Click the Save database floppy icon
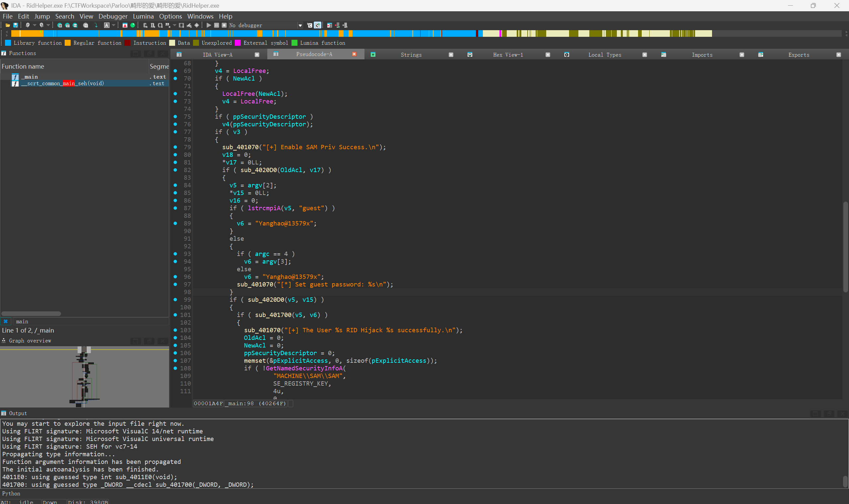849x504 pixels. tap(15, 25)
